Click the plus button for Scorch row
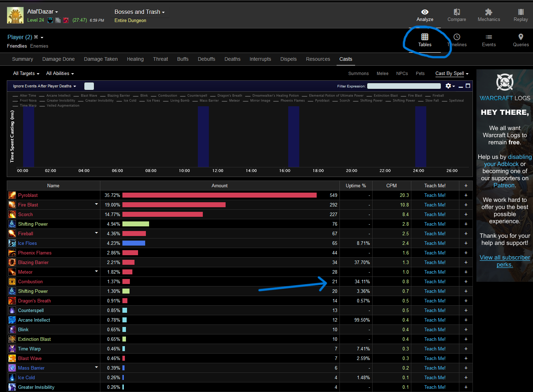This screenshot has height=392, width=533. [x=466, y=214]
